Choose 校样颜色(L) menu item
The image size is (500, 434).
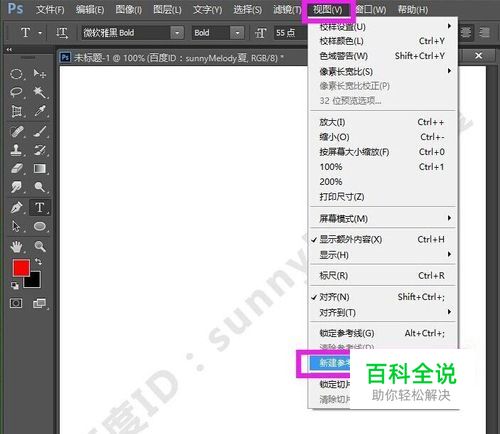[x=383, y=41]
